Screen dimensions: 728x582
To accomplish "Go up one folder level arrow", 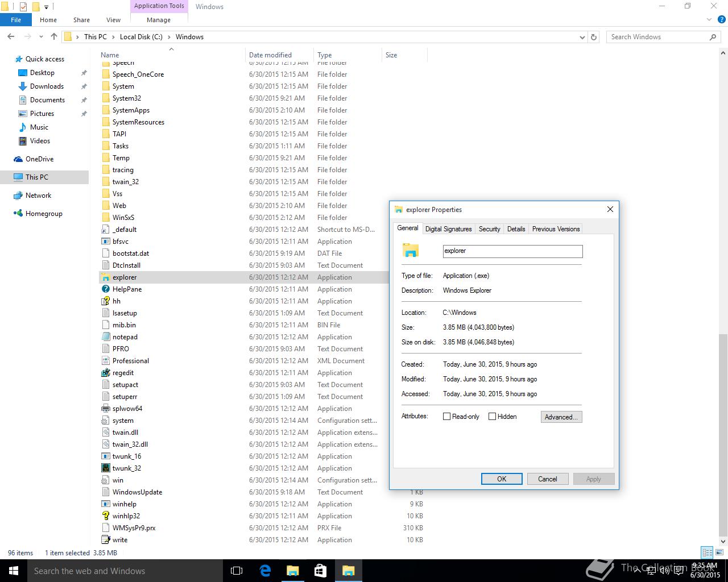I will click(54, 36).
